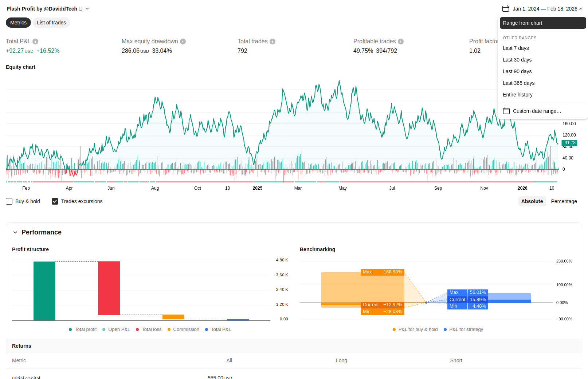Click calendar icon beside Custom date range
Viewport: 588px width, 379px height.
(506, 111)
